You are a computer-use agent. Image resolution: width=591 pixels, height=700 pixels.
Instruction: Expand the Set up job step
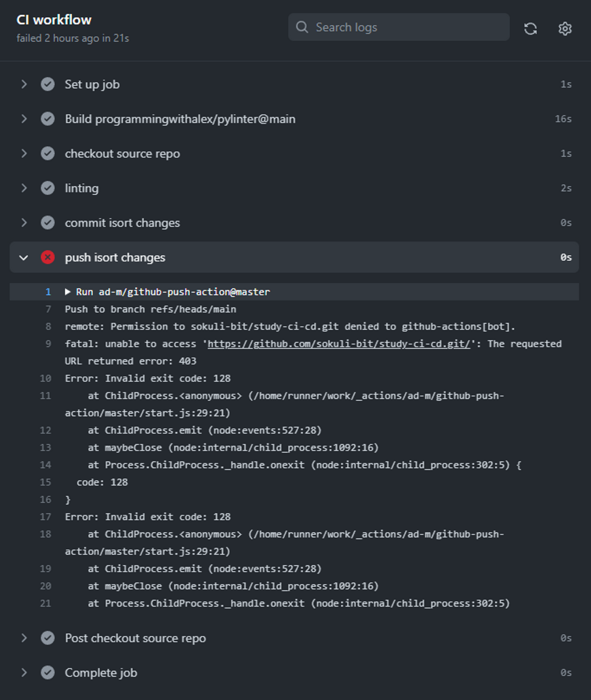tap(24, 85)
